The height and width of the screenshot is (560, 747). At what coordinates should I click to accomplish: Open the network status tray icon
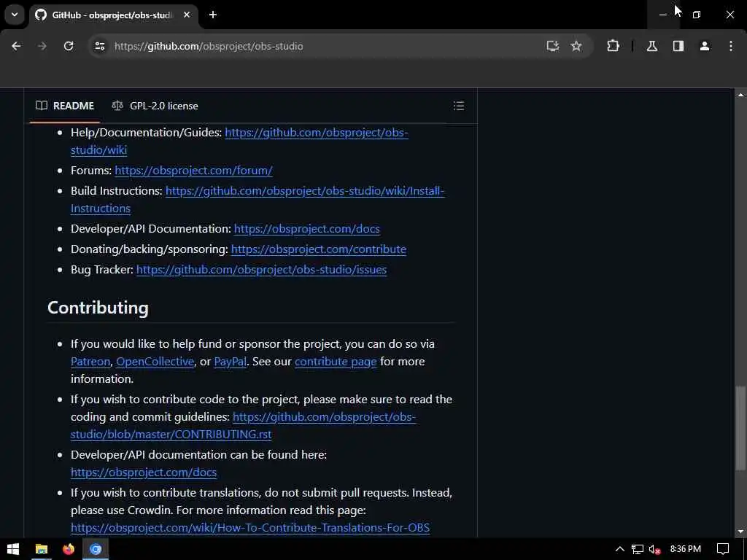point(637,549)
